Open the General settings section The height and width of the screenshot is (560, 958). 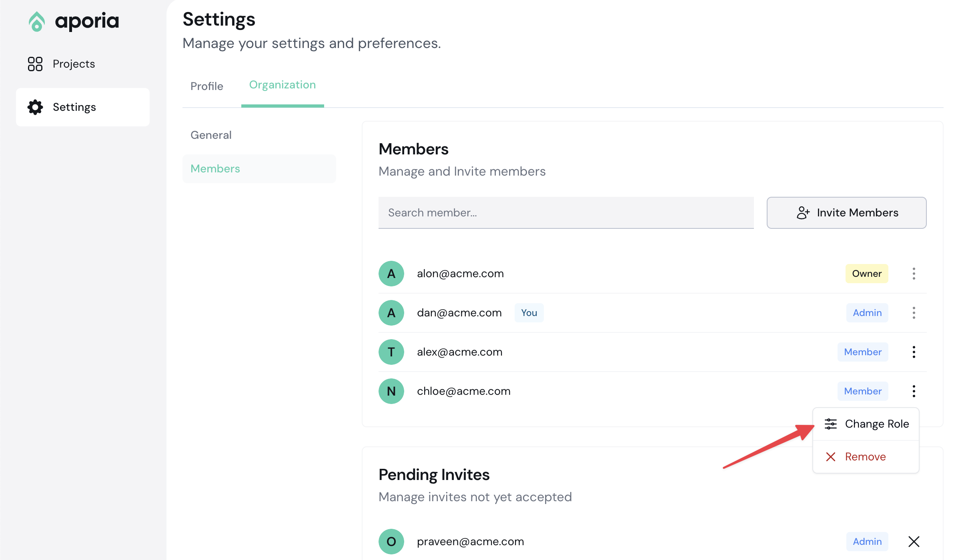tap(211, 135)
